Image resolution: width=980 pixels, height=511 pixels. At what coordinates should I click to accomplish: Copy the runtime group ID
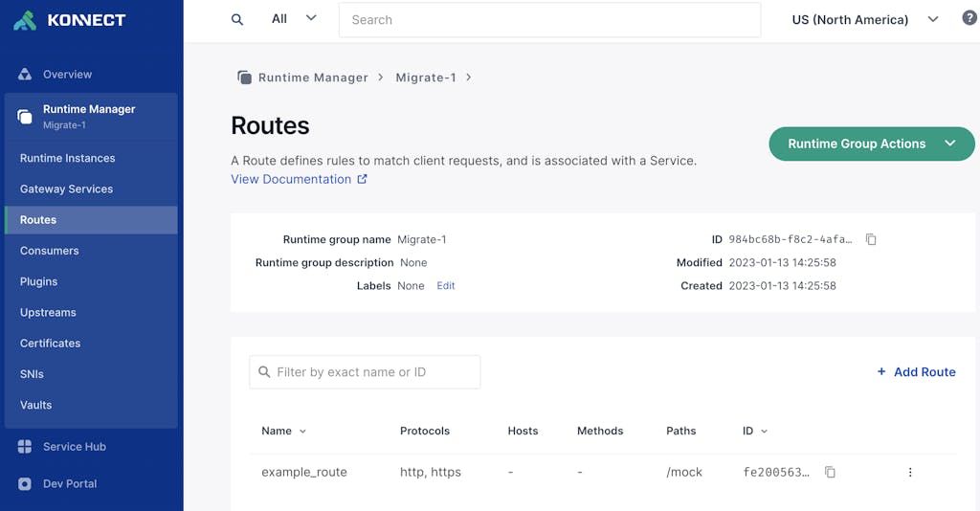(871, 239)
